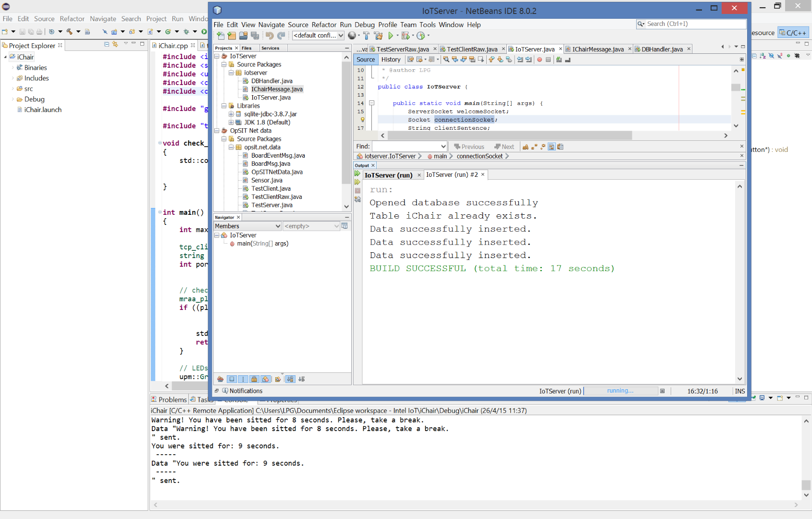812x519 pixels.
Task: Start macro recording red circle icon
Action: click(540, 60)
